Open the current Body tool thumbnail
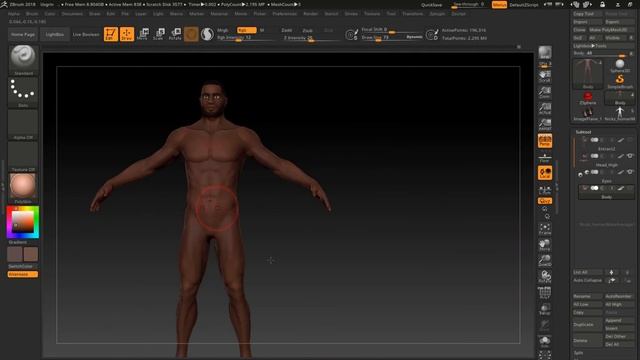This screenshot has width=640, height=360. click(588, 73)
